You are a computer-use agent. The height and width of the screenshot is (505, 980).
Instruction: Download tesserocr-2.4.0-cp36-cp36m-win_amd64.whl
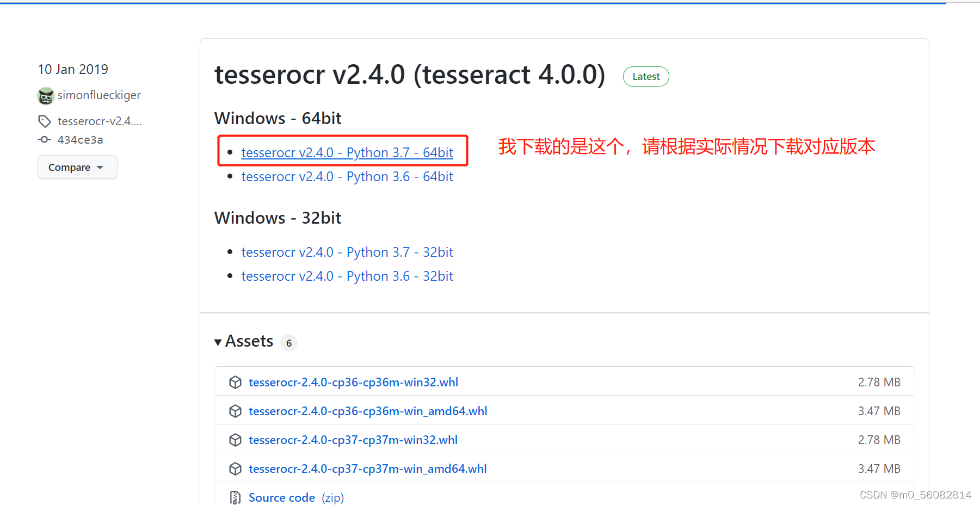click(368, 411)
